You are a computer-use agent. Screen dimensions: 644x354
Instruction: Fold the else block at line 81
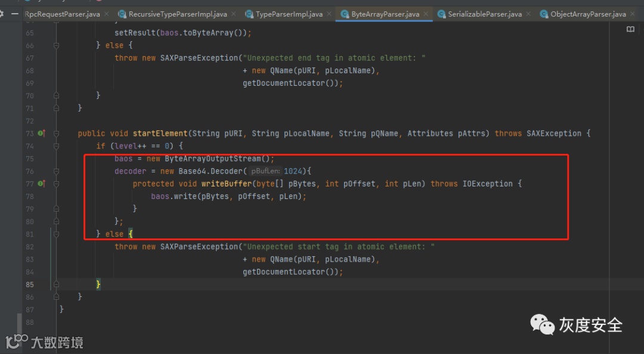click(x=56, y=234)
